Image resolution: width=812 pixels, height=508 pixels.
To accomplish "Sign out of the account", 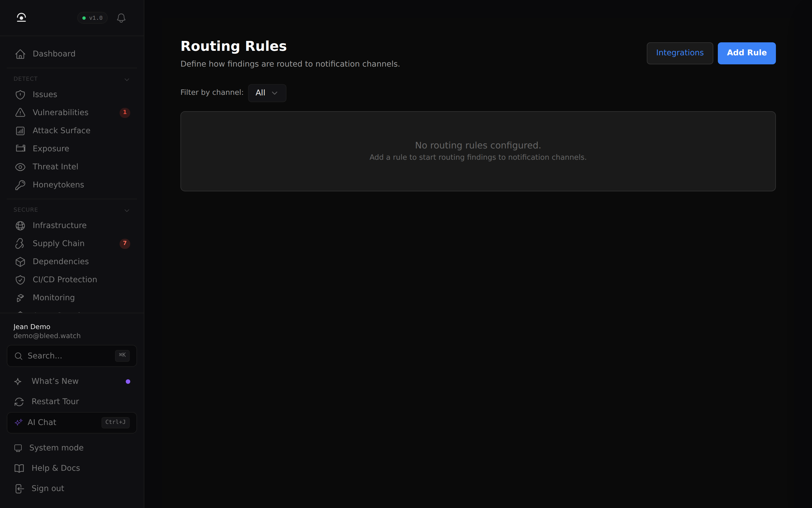I will tap(72, 489).
